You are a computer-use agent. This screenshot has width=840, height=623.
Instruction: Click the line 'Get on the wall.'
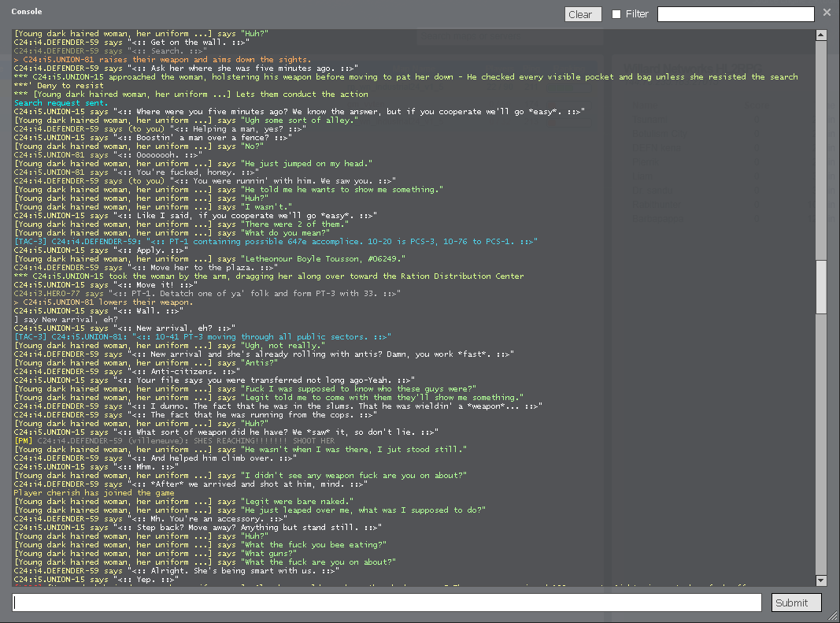(131, 43)
